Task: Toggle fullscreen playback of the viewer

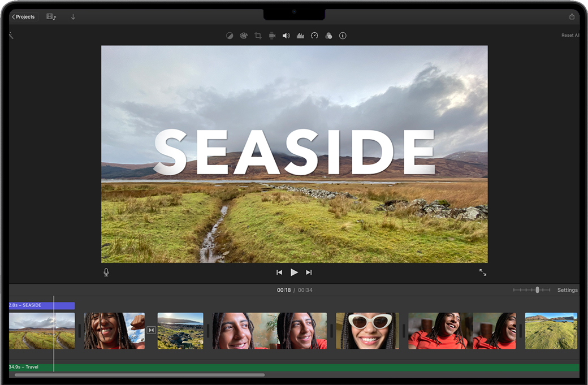Action: (x=483, y=272)
